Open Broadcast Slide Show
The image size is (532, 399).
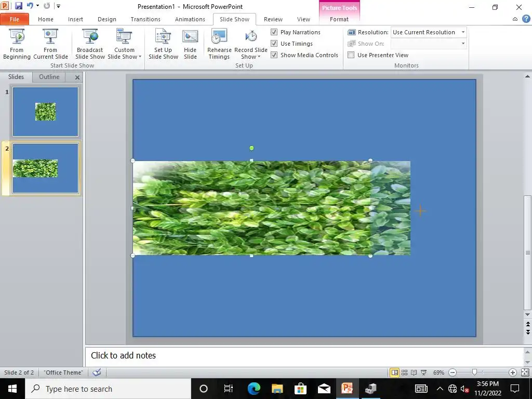point(90,44)
